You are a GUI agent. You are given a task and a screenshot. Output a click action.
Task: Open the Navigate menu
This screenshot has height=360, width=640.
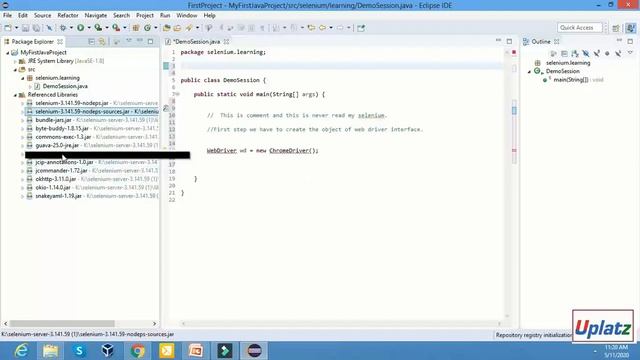tap(96, 15)
